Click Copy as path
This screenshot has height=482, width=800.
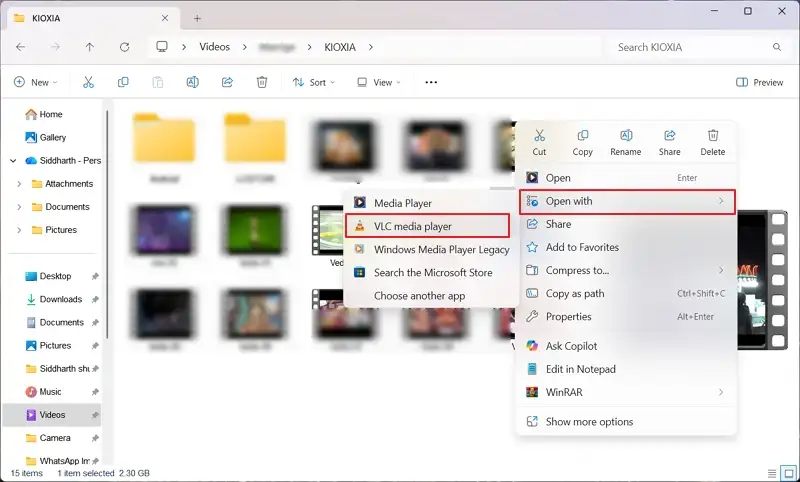point(626,293)
